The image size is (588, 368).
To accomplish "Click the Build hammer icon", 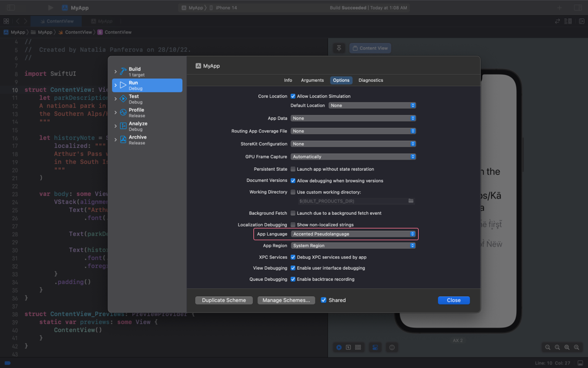I will pyautogui.click(x=123, y=71).
